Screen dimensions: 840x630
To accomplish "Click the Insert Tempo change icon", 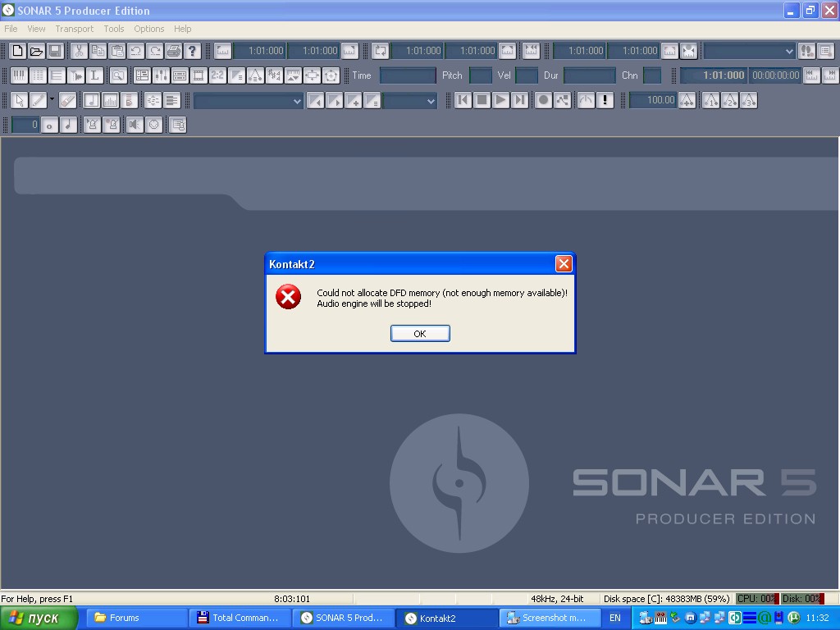I will [687, 100].
